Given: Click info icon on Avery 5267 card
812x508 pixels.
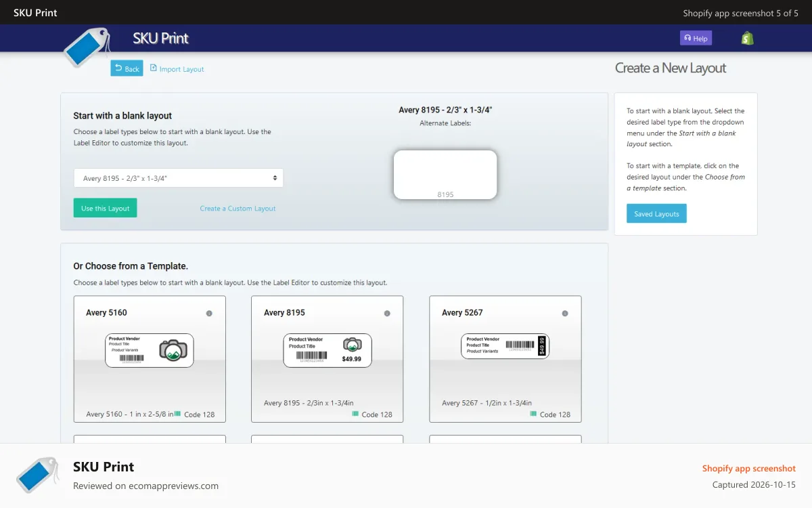Looking at the screenshot, I should click(x=565, y=313).
